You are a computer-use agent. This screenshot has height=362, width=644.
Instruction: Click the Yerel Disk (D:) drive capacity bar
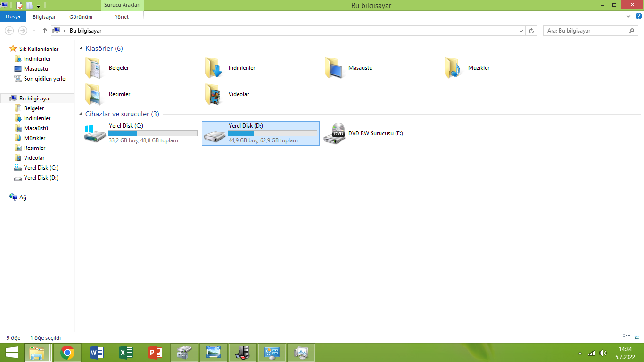pyautogui.click(x=272, y=133)
